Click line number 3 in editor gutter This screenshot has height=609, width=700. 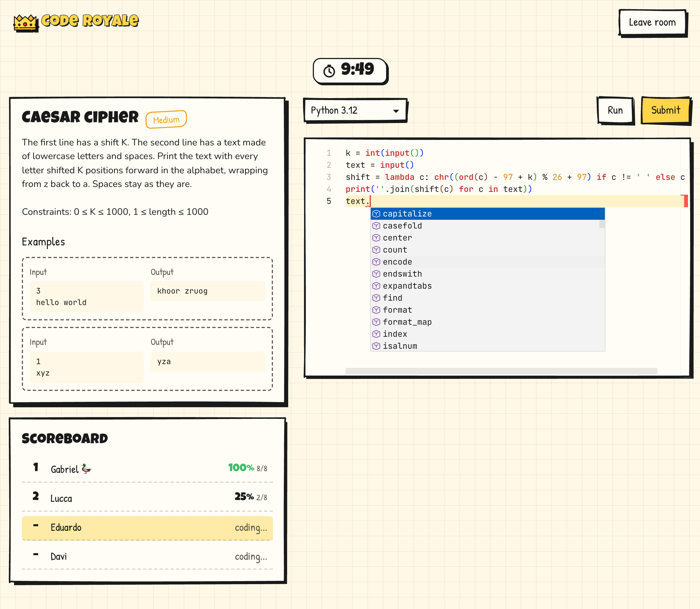pos(329,177)
